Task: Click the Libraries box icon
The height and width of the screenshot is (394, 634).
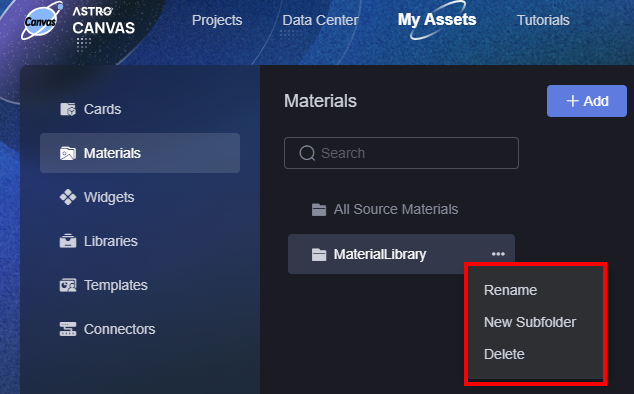Action: click(x=68, y=241)
